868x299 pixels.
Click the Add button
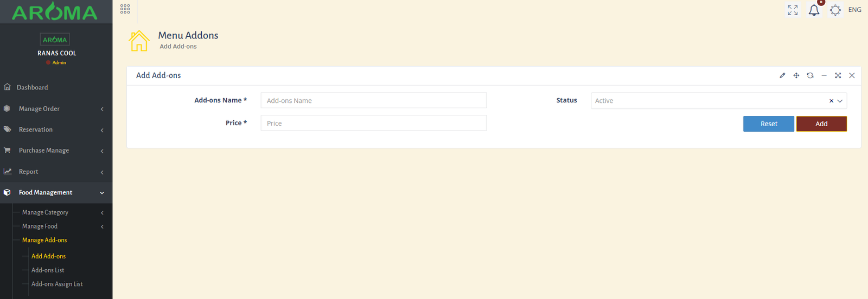coord(821,124)
